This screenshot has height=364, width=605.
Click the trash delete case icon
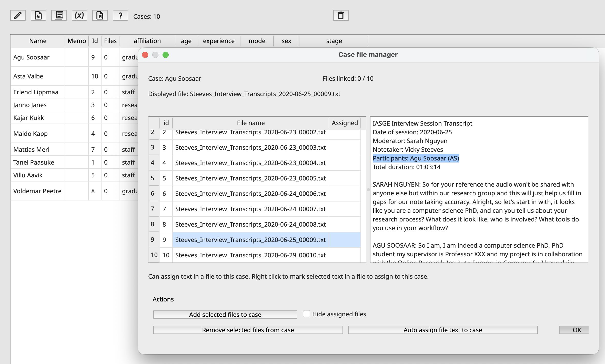point(341,16)
